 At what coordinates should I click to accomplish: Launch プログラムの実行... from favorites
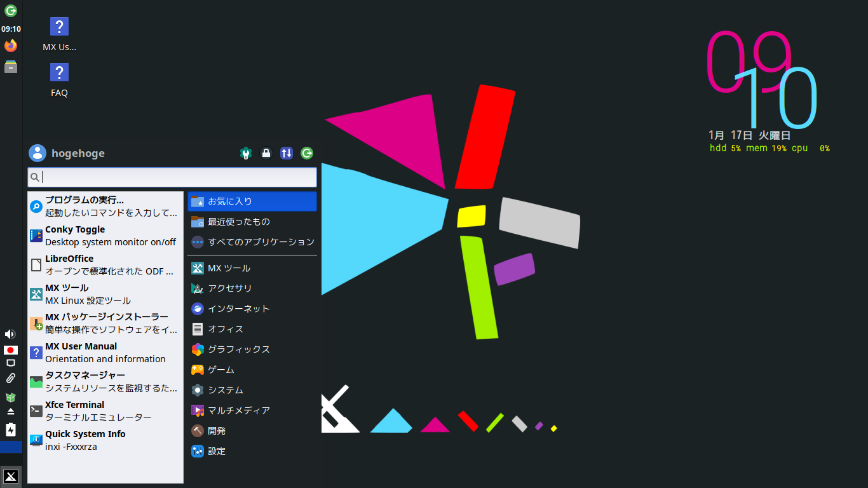pyautogui.click(x=105, y=207)
